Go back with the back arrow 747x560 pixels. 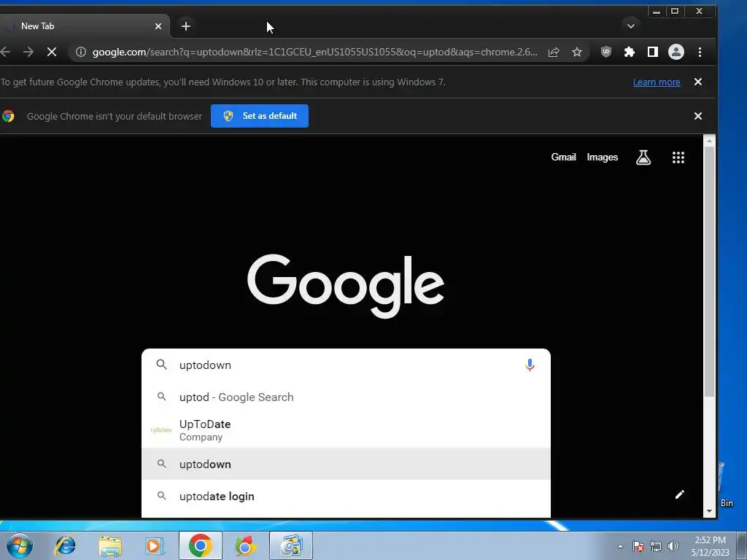click(x=5, y=52)
